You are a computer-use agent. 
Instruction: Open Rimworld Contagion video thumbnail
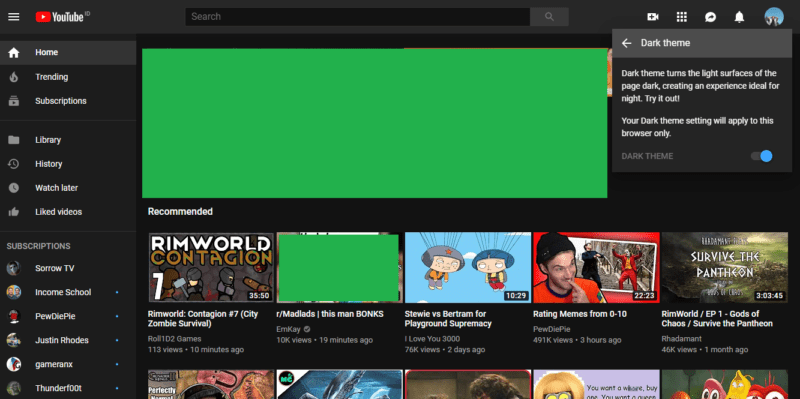point(211,267)
